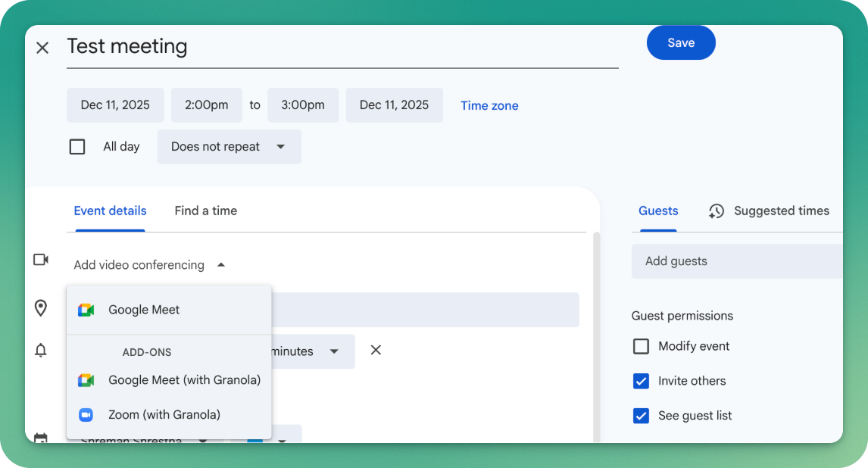This screenshot has height=468, width=868.
Task: Uncheck the Invite others permission
Action: point(641,381)
